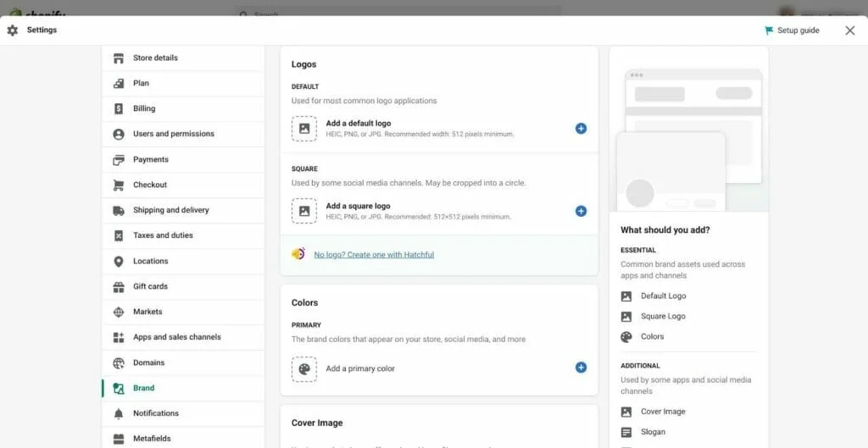
Task: Select Payments in settings sidebar
Action: (x=183, y=160)
